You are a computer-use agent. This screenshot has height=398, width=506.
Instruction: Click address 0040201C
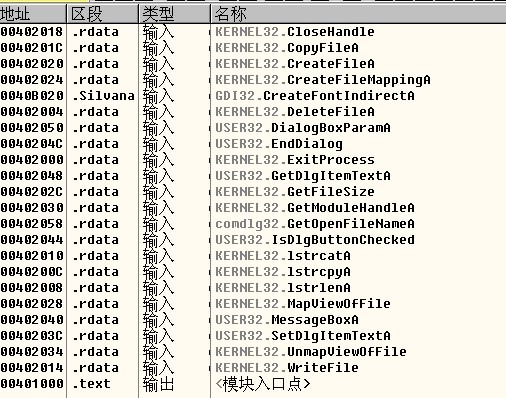click(x=32, y=48)
